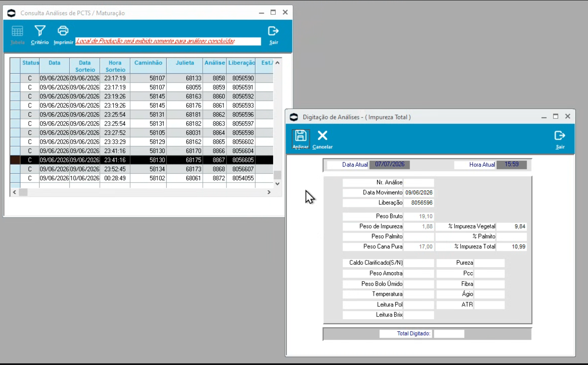Click the table scroll up arrow
This screenshot has width=588, height=365.
[277, 62]
